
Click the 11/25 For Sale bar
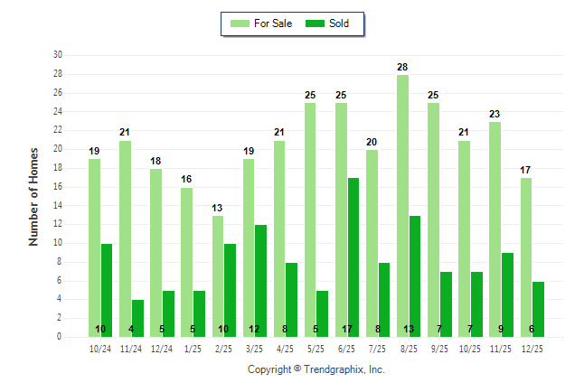495,229
